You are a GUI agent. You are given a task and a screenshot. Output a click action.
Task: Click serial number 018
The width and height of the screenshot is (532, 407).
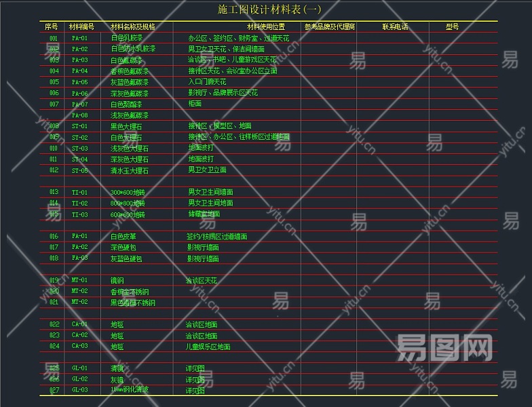[x=54, y=258]
